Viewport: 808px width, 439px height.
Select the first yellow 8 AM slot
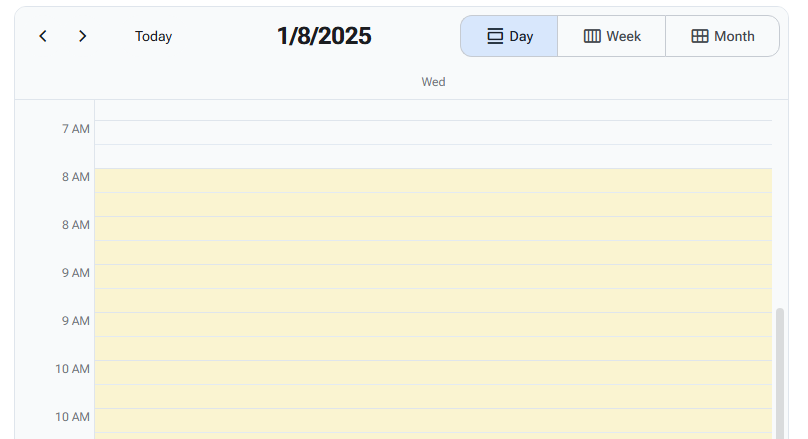point(433,181)
